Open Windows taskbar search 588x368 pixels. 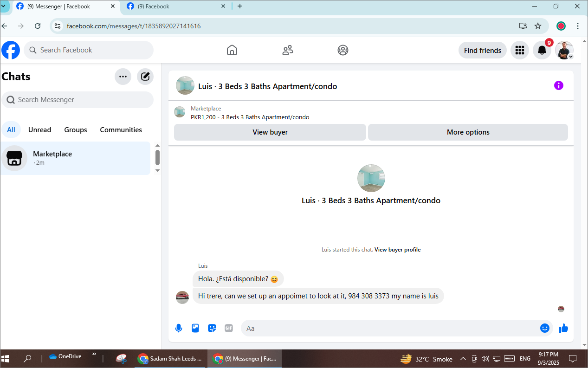pyautogui.click(x=27, y=358)
